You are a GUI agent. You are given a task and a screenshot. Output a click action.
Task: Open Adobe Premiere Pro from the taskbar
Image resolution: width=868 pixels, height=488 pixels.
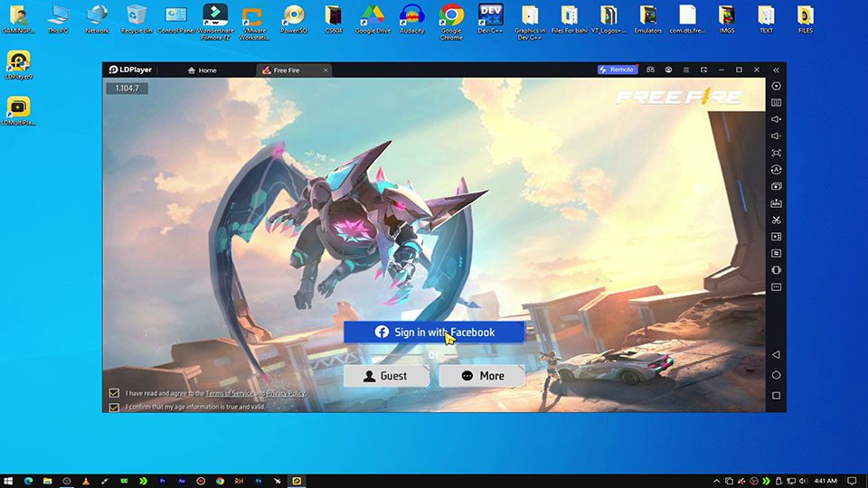162,481
